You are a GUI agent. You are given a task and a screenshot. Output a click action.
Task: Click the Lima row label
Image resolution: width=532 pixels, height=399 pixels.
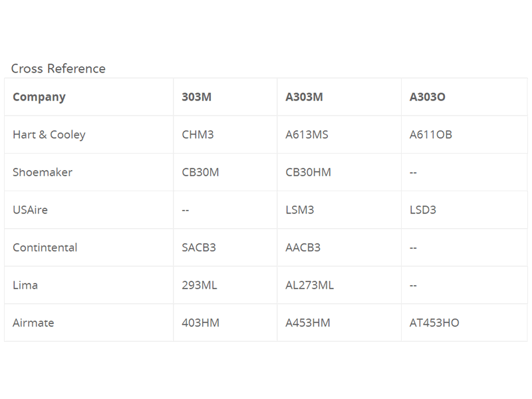[25, 285]
